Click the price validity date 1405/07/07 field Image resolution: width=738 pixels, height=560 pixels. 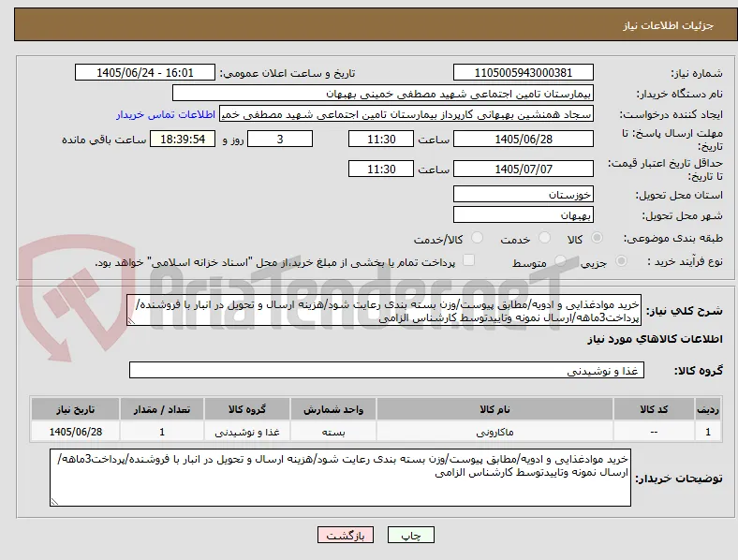(523, 169)
